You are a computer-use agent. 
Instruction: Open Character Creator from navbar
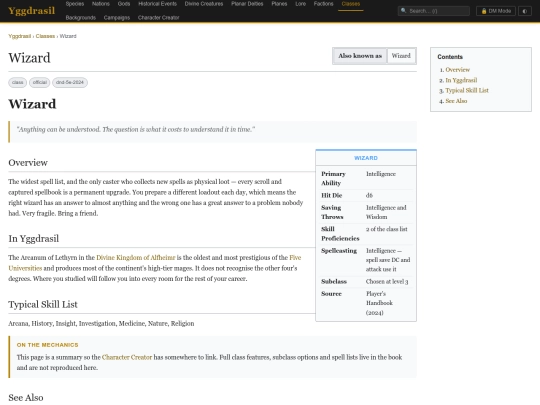pyautogui.click(x=158, y=18)
